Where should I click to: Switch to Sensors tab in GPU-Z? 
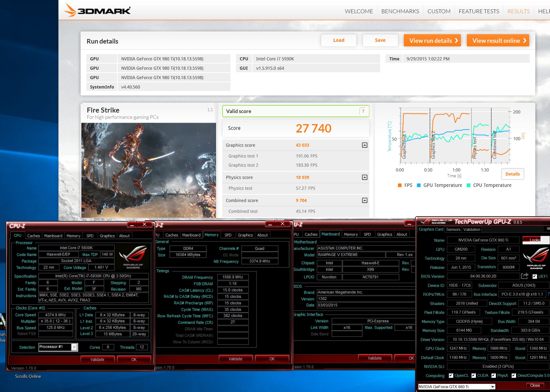pyautogui.click(x=453, y=229)
